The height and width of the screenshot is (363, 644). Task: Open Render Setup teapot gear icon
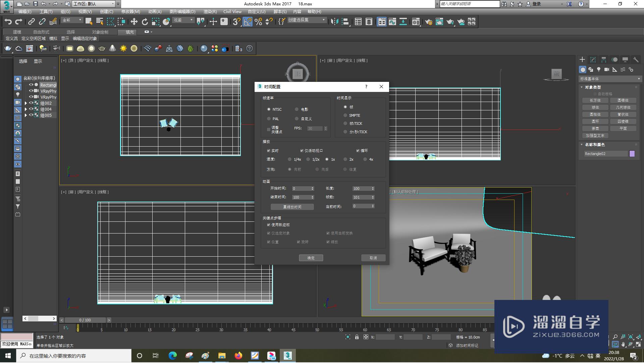(428, 22)
